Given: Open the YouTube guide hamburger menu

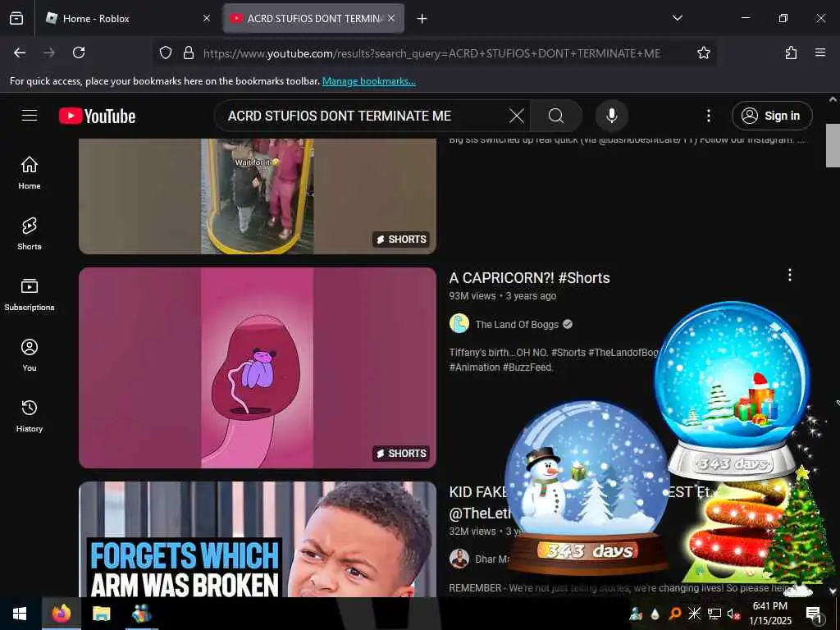Looking at the screenshot, I should pos(30,116).
